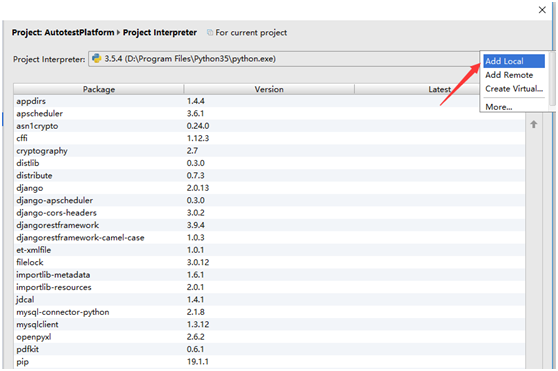
Task: Click the Latest column header
Action: [x=417, y=89]
